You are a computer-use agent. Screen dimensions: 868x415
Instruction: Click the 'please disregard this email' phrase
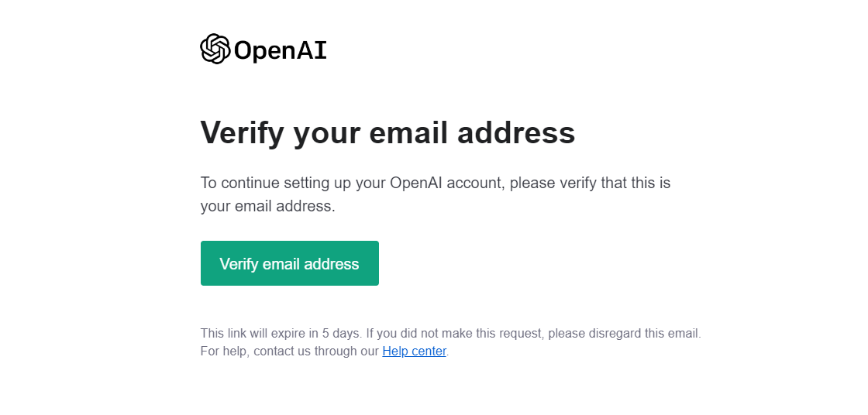click(623, 334)
